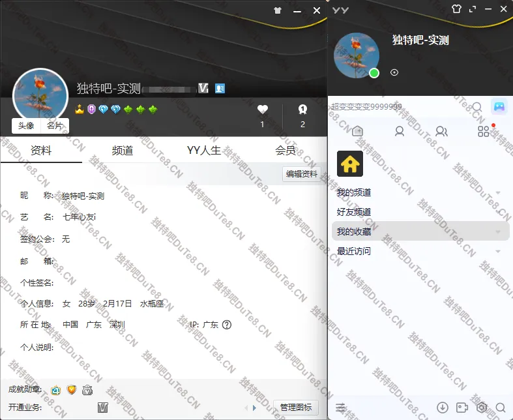
Task: Open the single-person contacts tab icon
Action: tap(400, 132)
